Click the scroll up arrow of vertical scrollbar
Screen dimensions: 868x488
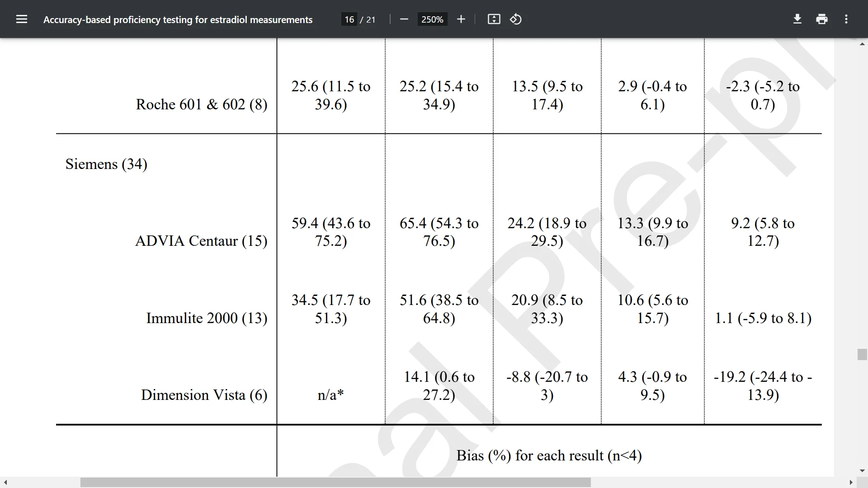tap(862, 44)
